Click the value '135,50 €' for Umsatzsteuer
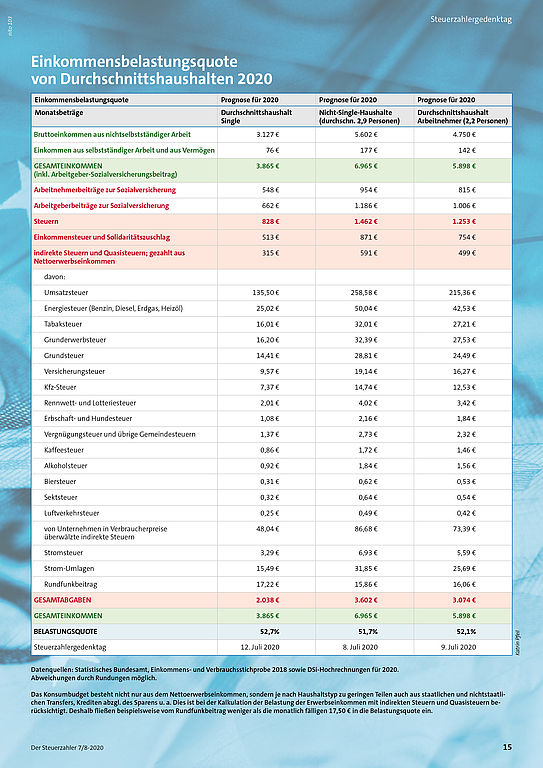 pos(266,292)
